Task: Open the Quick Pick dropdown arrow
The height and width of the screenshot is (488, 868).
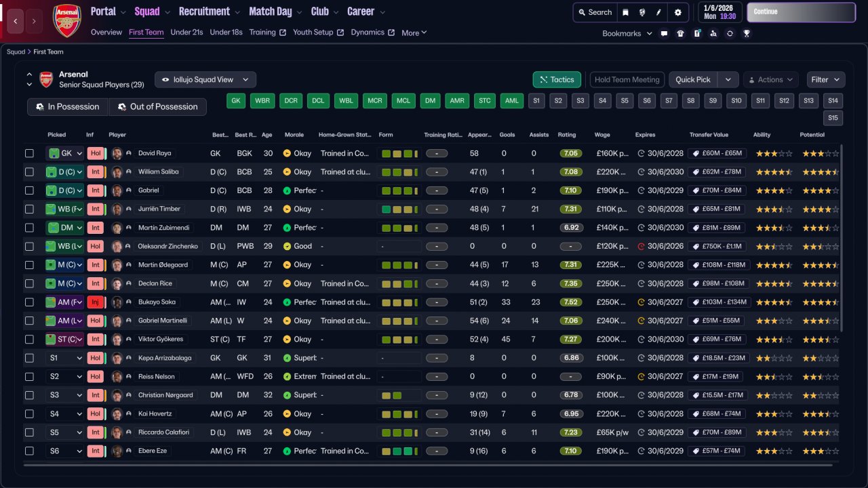Action: (x=728, y=80)
